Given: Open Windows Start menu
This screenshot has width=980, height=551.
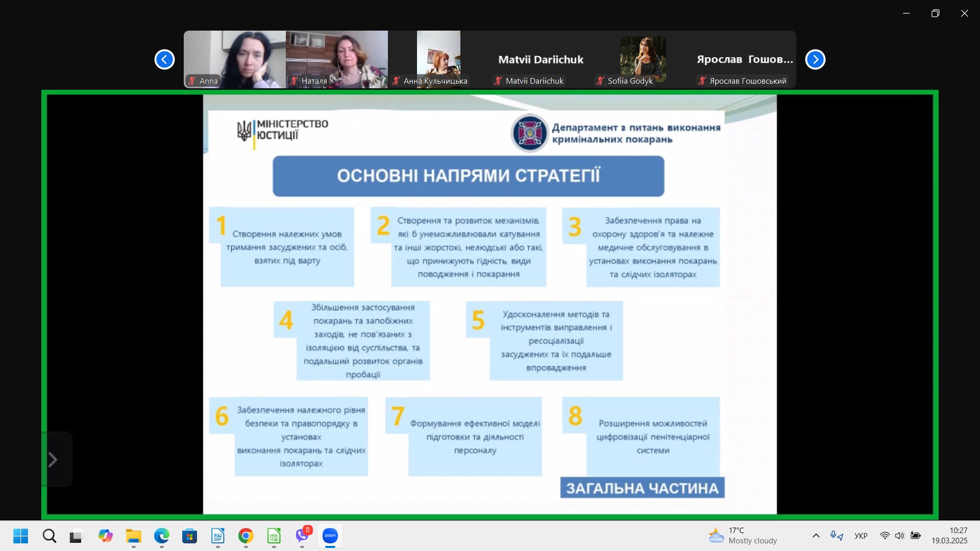Looking at the screenshot, I should pos(20,536).
